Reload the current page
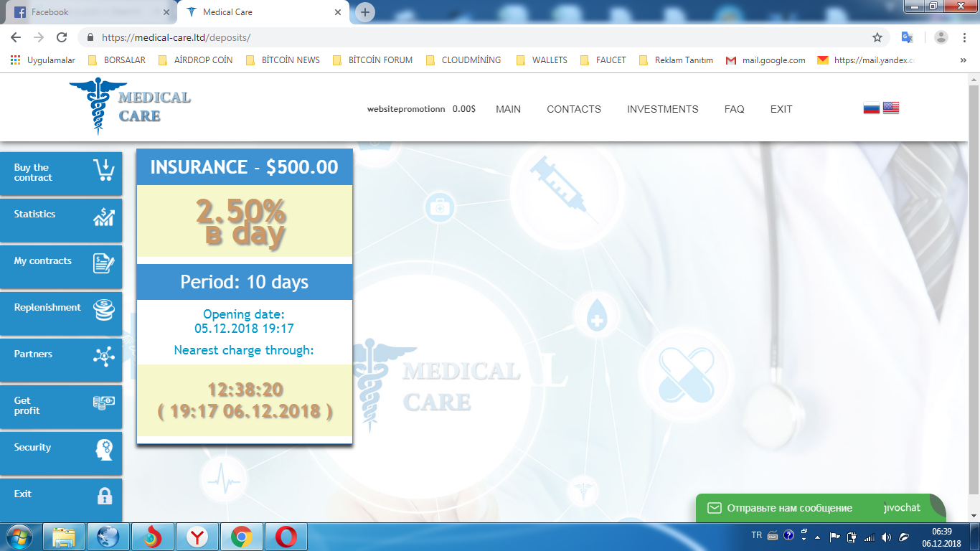The height and width of the screenshot is (551, 980). (62, 37)
